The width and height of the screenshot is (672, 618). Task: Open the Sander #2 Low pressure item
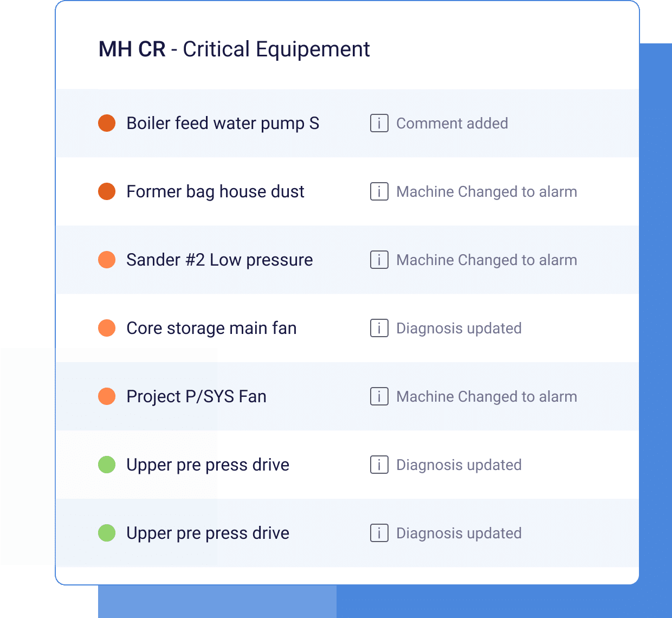[219, 260]
